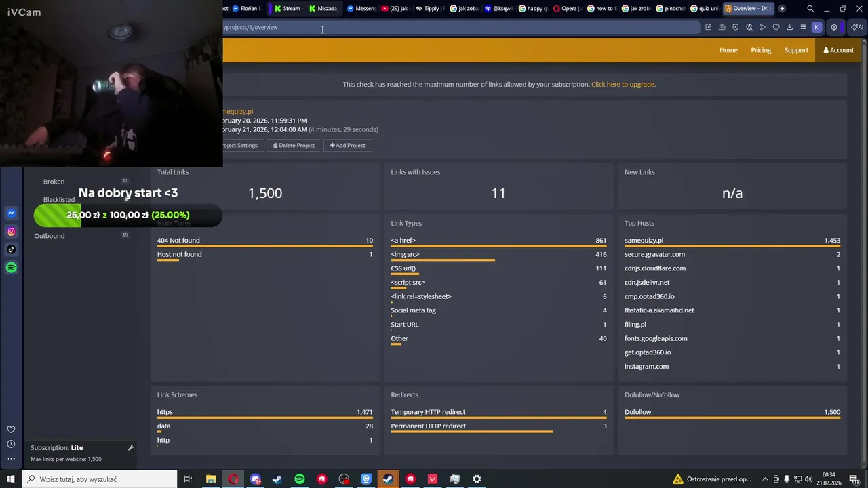868x488 pixels.
Task: Open Spotify from the taskbar
Action: [x=300, y=479]
